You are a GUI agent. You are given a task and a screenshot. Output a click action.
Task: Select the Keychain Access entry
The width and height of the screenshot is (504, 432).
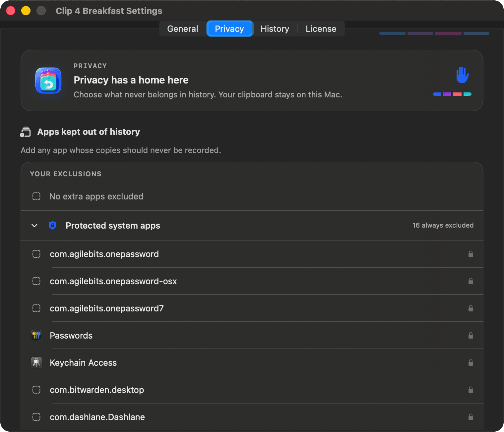coord(252,363)
